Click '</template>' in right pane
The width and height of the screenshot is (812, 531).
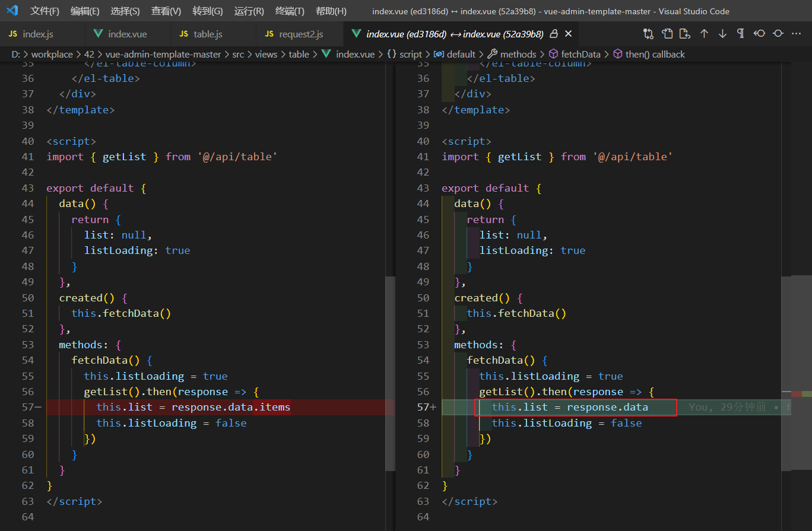pos(476,110)
